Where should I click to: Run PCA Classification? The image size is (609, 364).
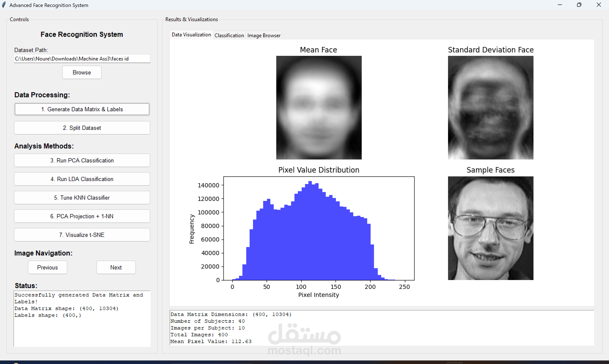click(82, 160)
